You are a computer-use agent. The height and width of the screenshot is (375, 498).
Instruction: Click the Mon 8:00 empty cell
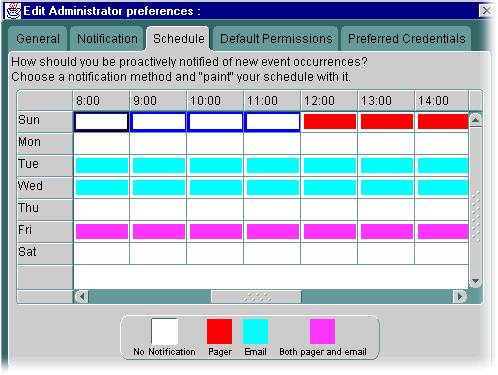tap(102, 144)
